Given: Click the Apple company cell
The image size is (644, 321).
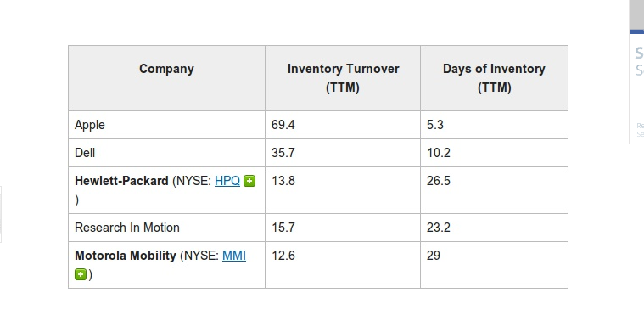Looking at the screenshot, I should pos(167,125).
